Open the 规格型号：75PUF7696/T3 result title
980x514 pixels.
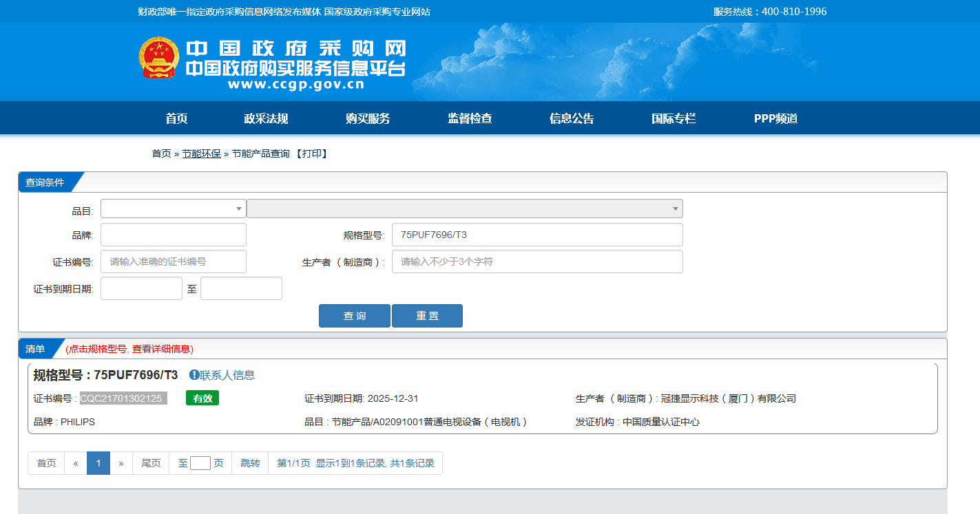[105, 375]
